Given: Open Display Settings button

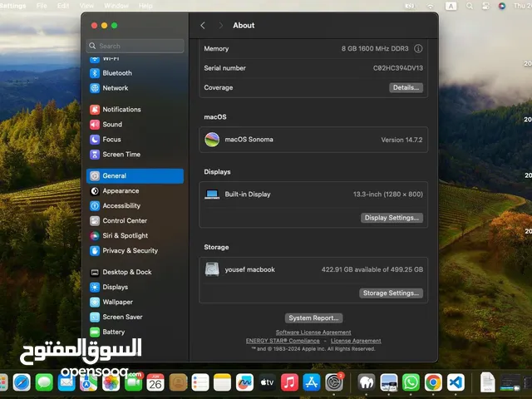Looking at the screenshot, I should point(392,218).
